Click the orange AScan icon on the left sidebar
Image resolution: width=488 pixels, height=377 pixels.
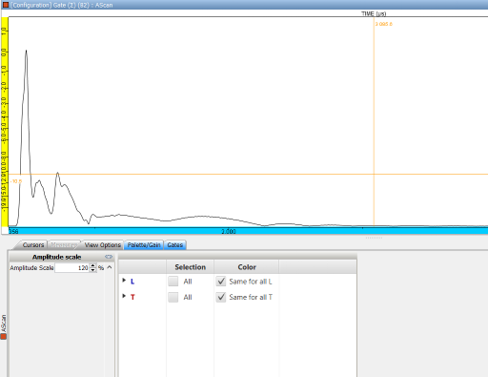coord(4,336)
